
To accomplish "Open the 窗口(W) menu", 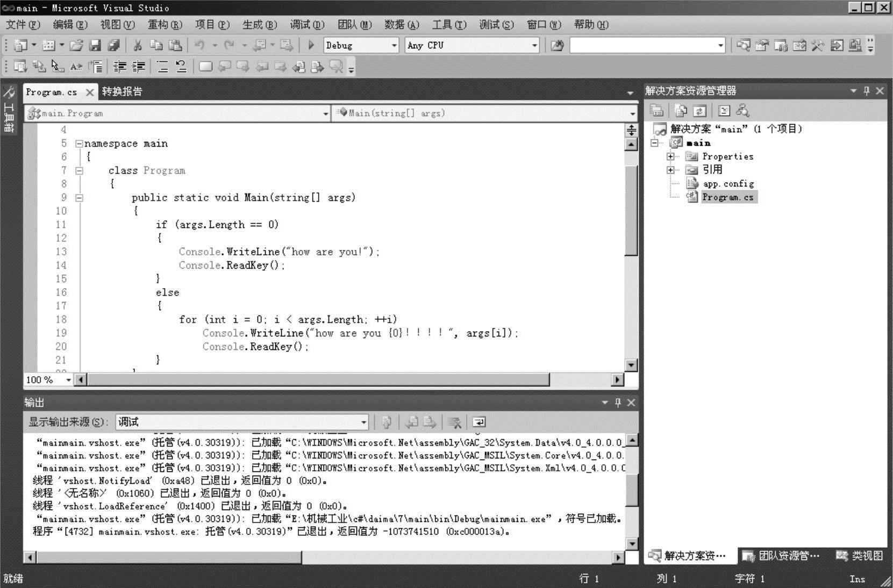I will click(x=544, y=25).
